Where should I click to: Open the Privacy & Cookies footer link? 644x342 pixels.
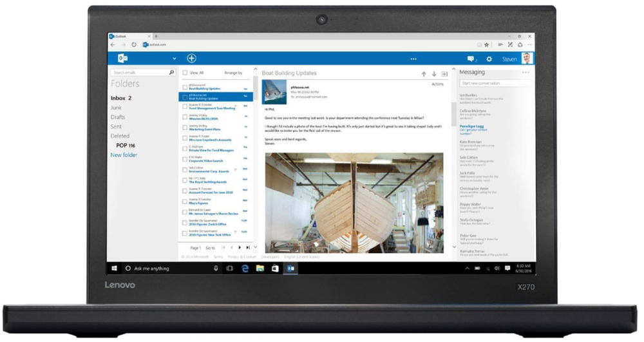point(242,257)
